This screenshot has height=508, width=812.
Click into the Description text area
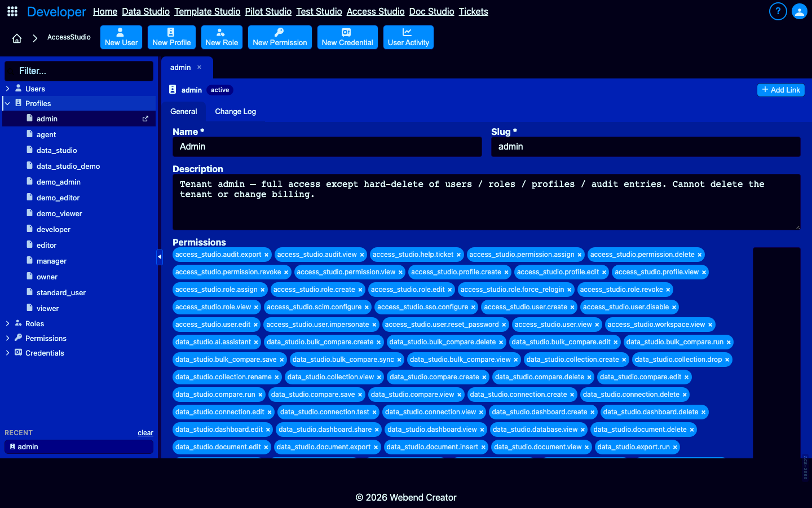(487, 202)
